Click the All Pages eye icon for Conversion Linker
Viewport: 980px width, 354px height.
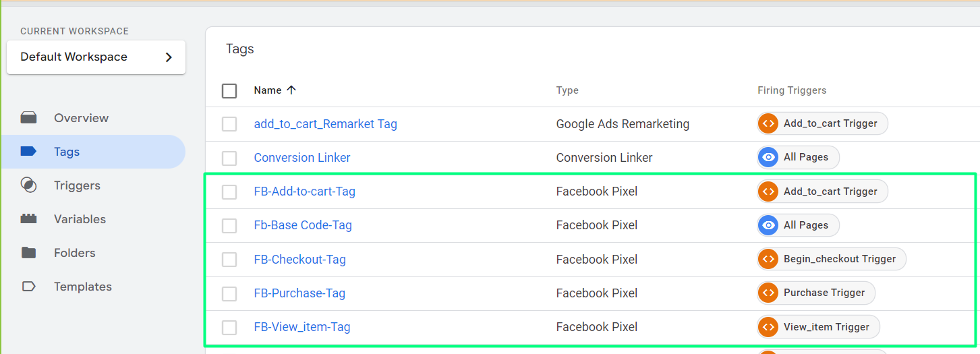click(x=768, y=158)
